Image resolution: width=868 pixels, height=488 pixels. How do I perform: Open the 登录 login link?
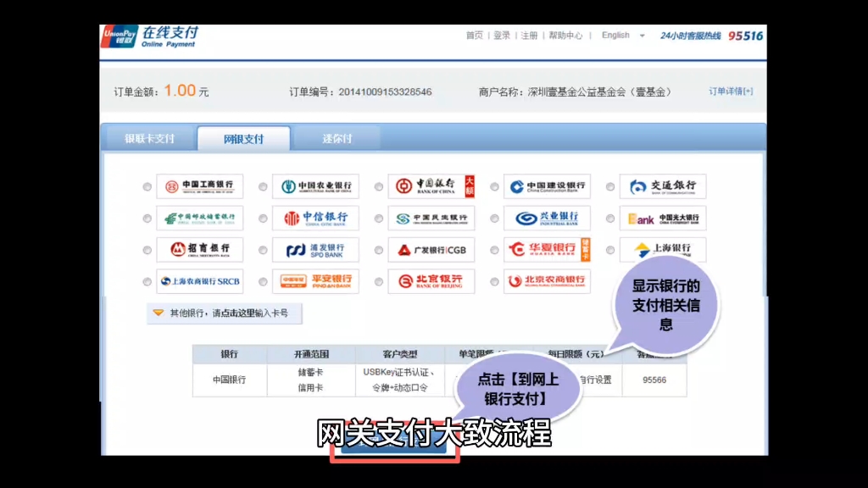coord(502,36)
